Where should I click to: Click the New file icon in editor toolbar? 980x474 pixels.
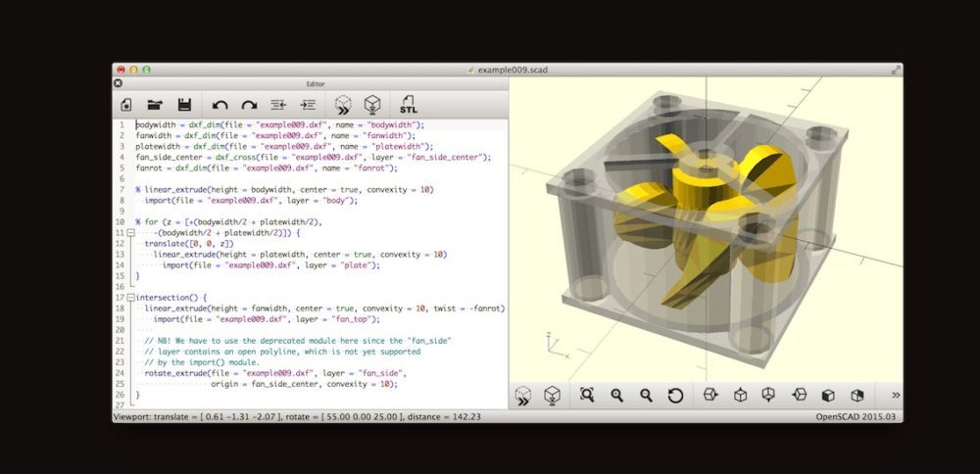(x=125, y=104)
